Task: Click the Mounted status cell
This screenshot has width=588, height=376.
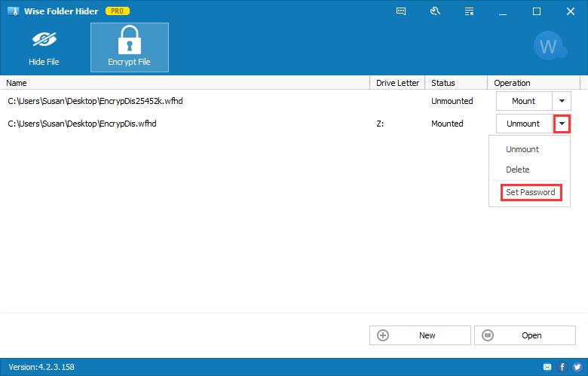Action: click(447, 124)
